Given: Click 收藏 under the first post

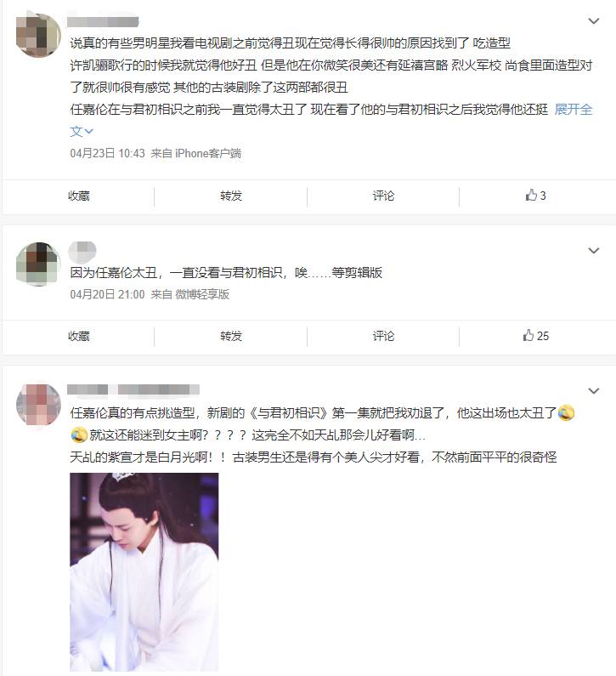Looking at the screenshot, I should tap(79, 196).
